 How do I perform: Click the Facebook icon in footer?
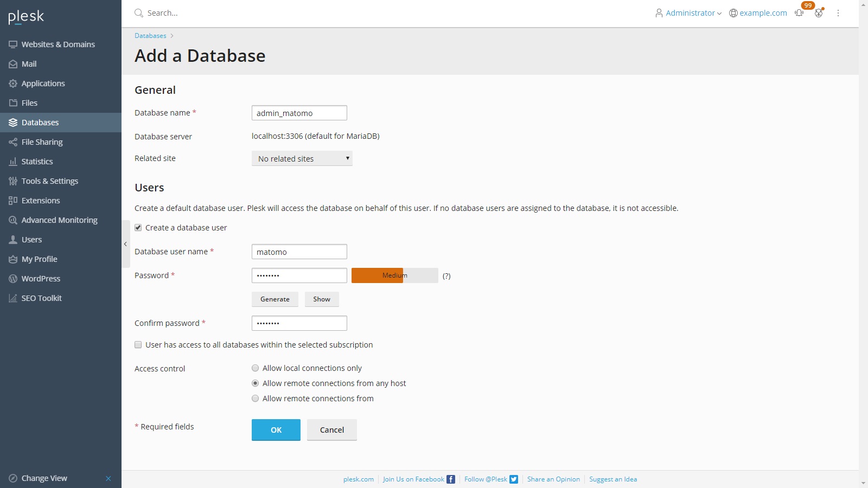click(x=451, y=479)
